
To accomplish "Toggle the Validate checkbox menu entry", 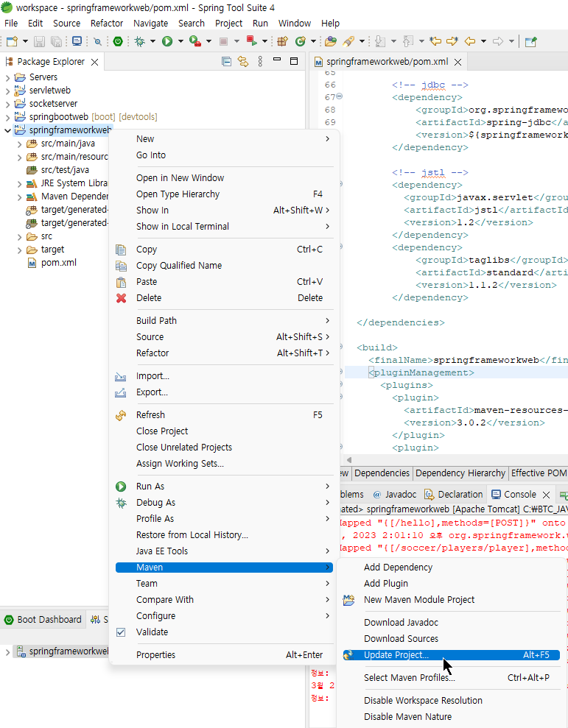I will 121,632.
